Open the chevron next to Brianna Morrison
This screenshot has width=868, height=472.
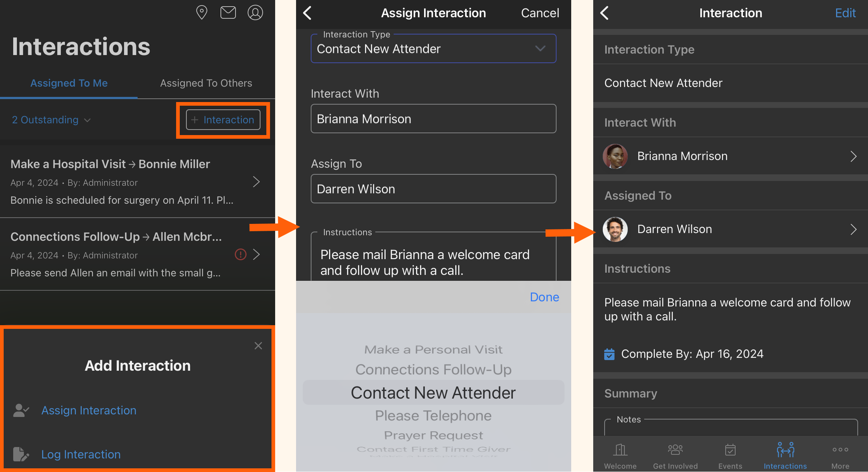[x=854, y=156]
